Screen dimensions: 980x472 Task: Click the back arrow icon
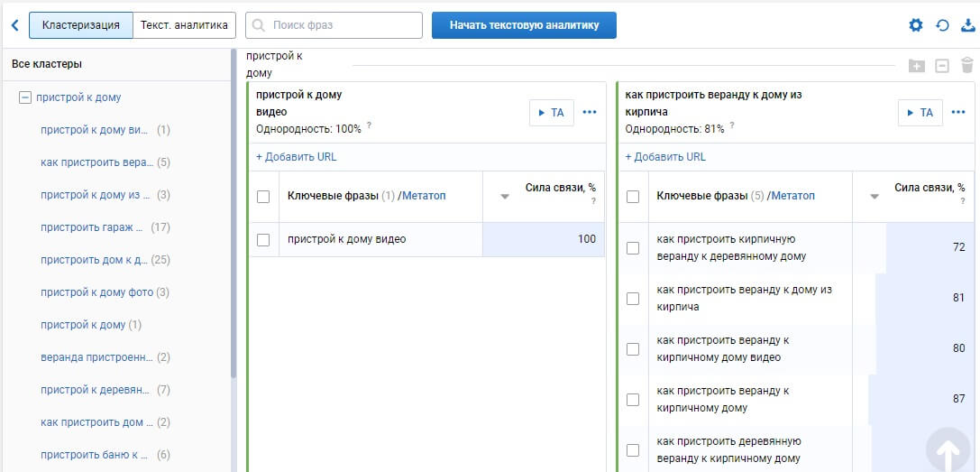pos(14,25)
